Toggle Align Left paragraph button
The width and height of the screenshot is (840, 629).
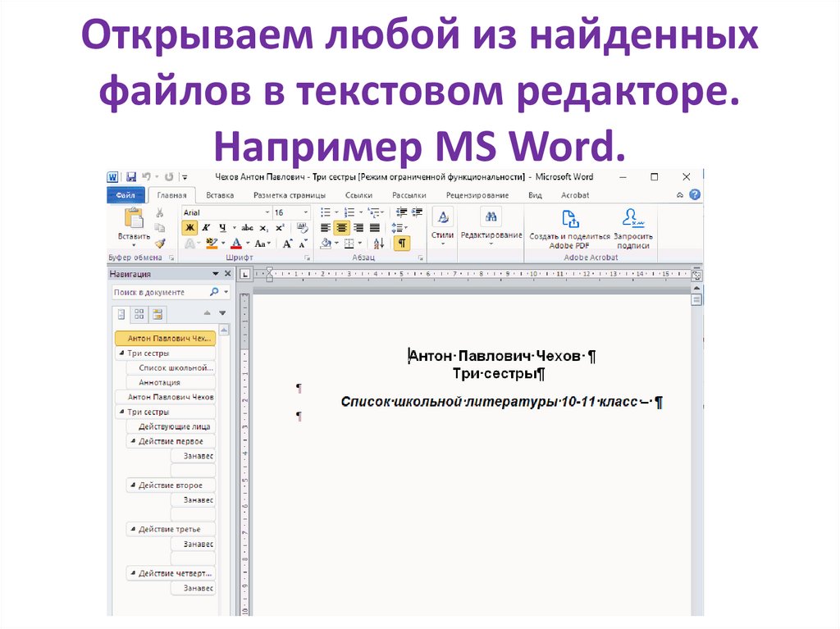click(325, 228)
